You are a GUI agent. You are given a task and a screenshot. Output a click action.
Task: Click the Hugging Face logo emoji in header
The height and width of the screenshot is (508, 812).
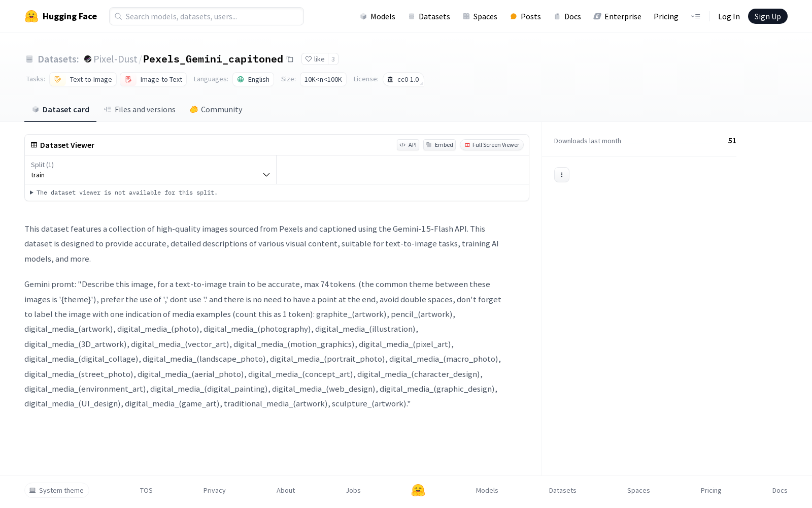coord(31,16)
